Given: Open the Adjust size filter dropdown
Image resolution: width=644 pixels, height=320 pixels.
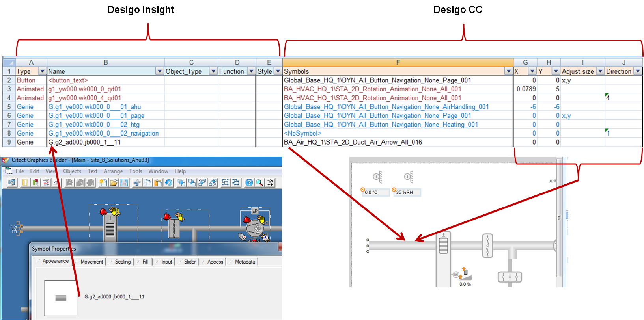Looking at the screenshot, I should (x=600, y=71).
